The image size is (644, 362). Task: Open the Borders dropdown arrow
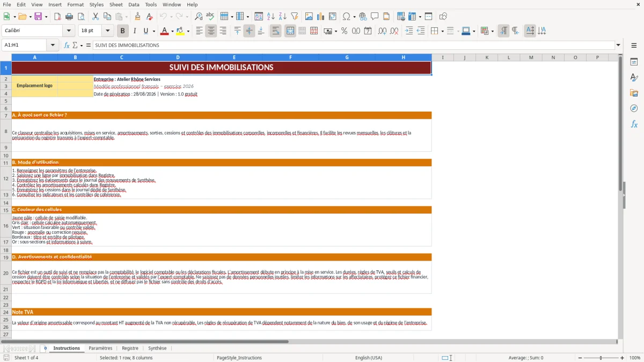tap(443, 31)
